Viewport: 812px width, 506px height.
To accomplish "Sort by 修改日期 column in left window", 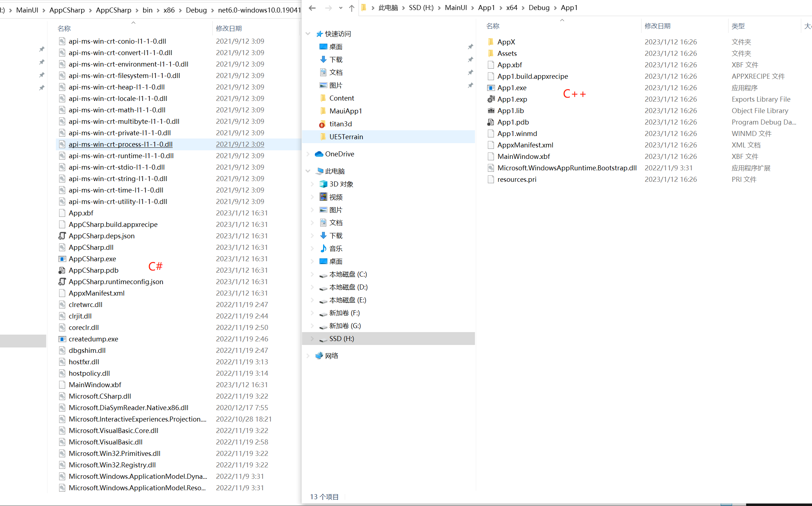I will [229, 28].
